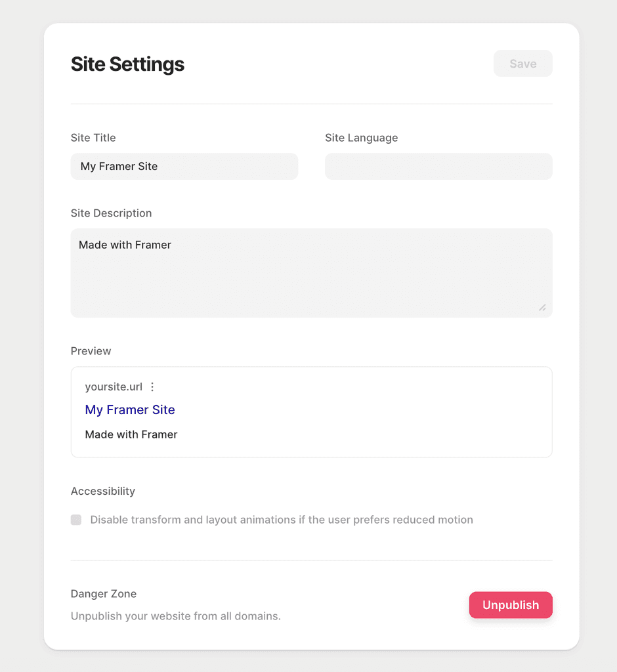Image resolution: width=617 pixels, height=672 pixels.
Task: Click the 'Danger Zone' section label
Action: pyautogui.click(x=104, y=594)
